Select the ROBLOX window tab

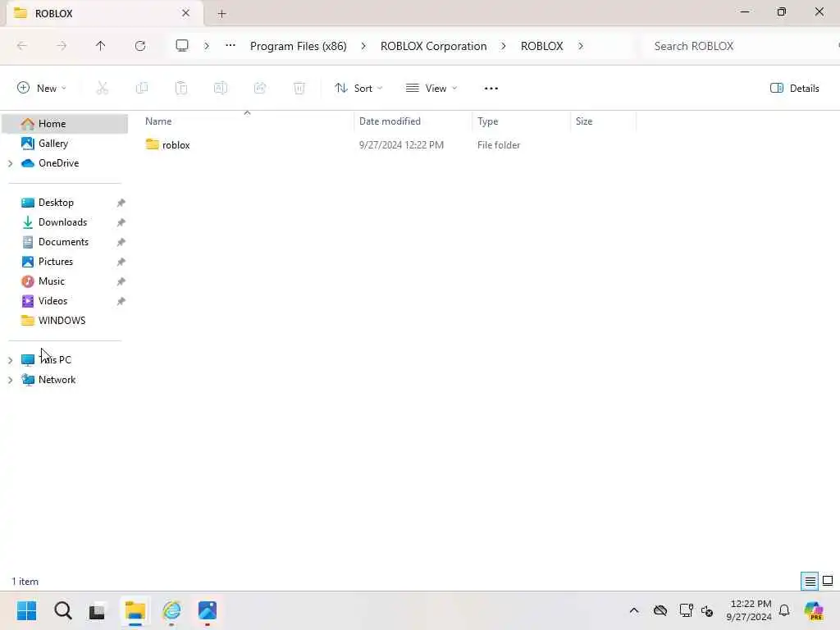[x=104, y=13]
